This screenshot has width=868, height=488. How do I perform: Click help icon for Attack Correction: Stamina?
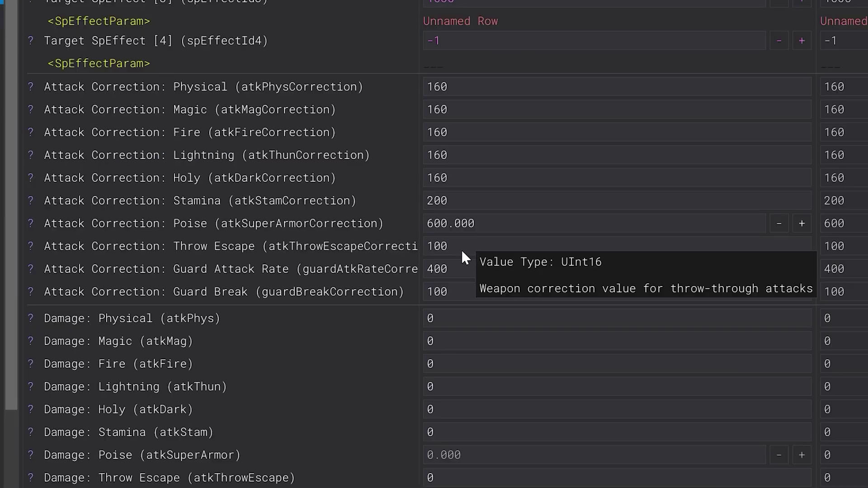(31, 201)
